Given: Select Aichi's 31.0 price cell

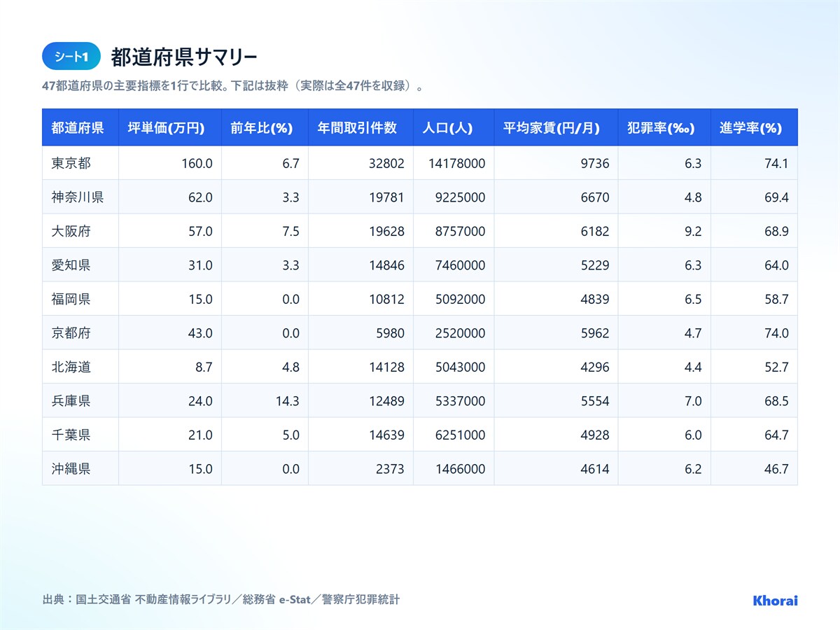Looking at the screenshot, I should tap(170, 265).
